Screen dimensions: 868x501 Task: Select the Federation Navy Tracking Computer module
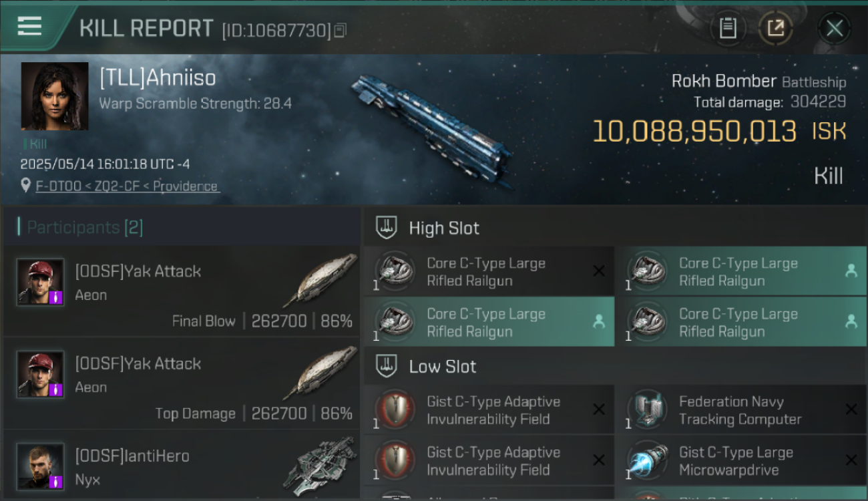point(741,410)
